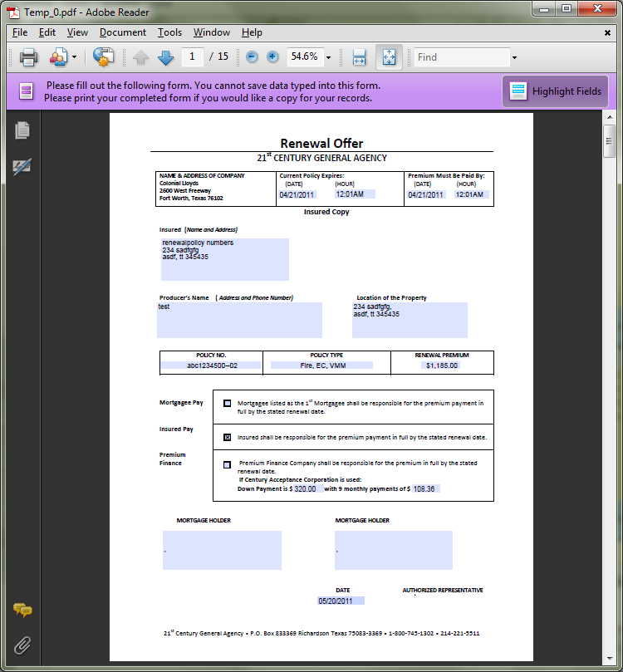Click the 54.6% zoom value box
This screenshot has width=623, height=672.
pyautogui.click(x=305, y=56)
